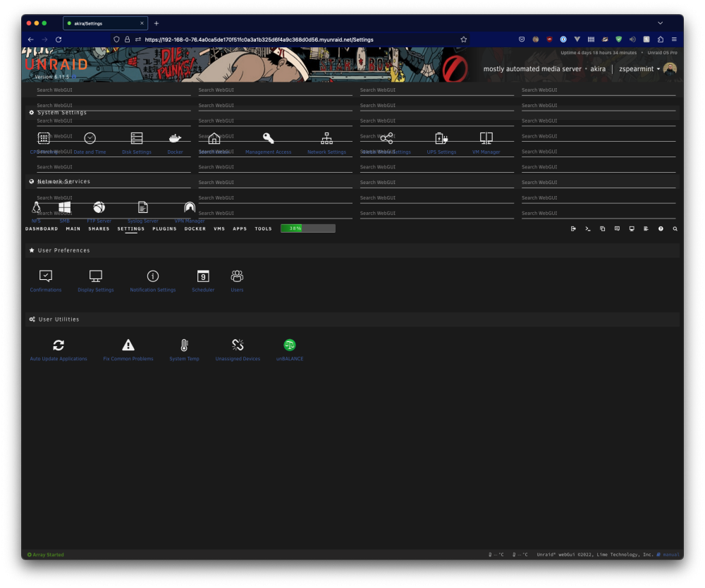Open CPU Pinning settings icon
705x588 pixels.
tap(44, 138)
